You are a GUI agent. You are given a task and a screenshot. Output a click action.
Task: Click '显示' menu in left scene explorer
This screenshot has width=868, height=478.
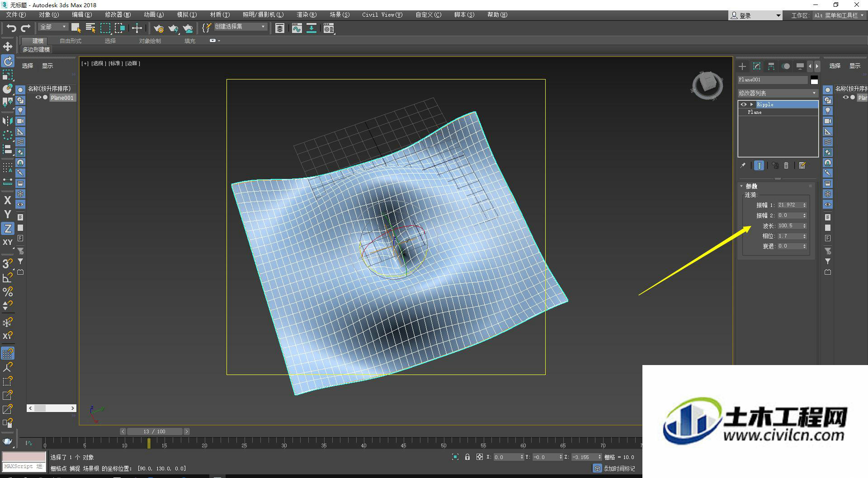point(47,66)
